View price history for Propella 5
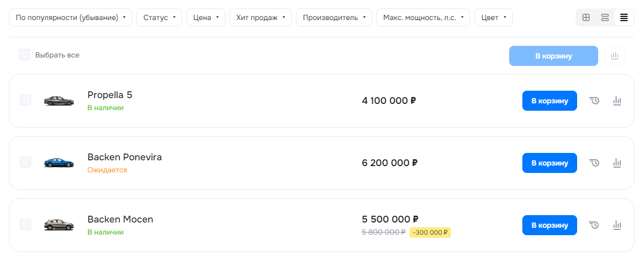 point(595,101)
